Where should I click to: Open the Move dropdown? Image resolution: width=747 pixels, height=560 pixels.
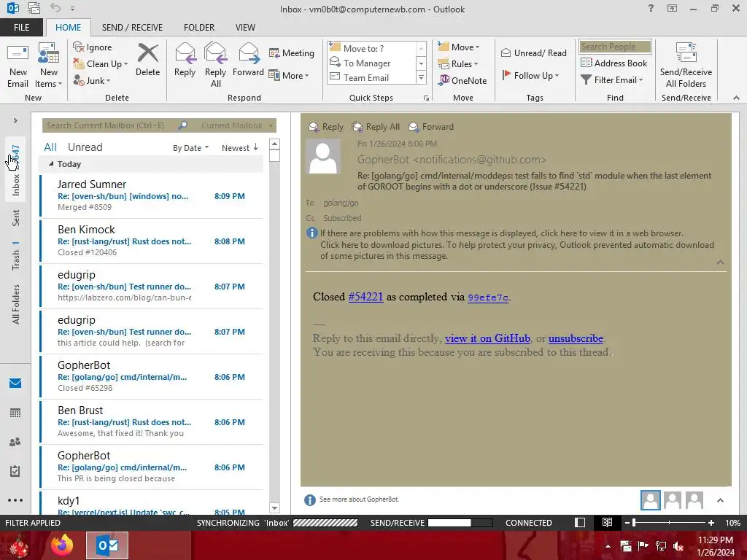459,47
